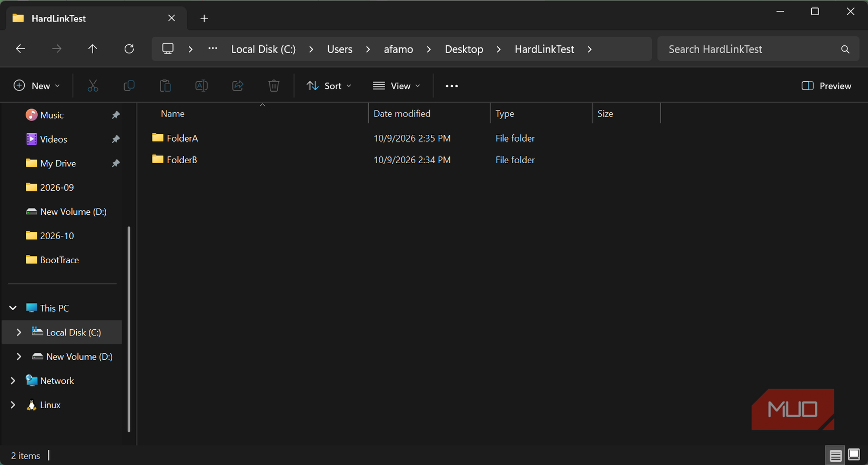This screenshot has width=868, height=465.
Task: Open chevron dropdown after HardLinkTest breadcrumb
Action: click(590, 49)
